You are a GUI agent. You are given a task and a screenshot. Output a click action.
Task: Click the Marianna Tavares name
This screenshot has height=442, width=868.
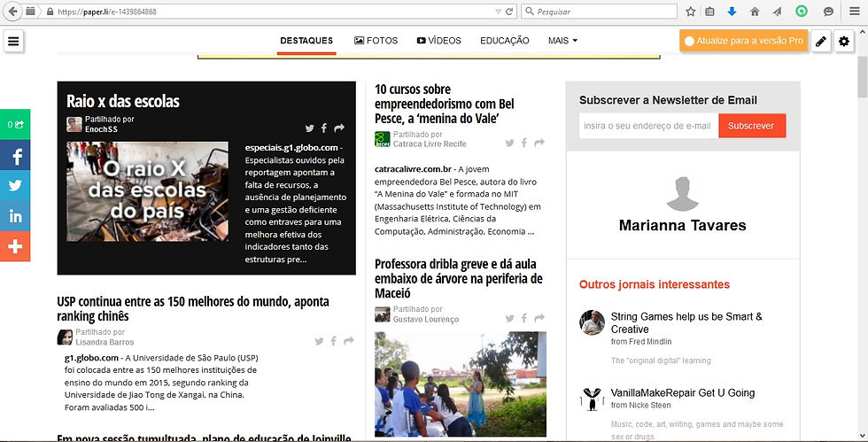point(683,226)
